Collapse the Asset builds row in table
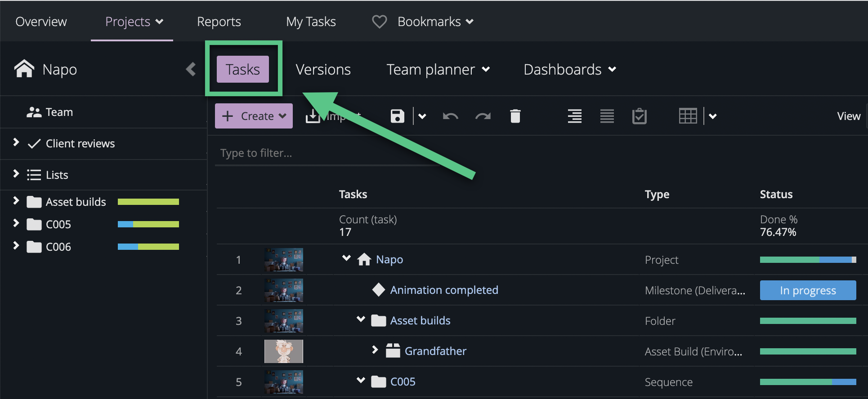Screen dimensions: 868x399 (x=361, y=319)
